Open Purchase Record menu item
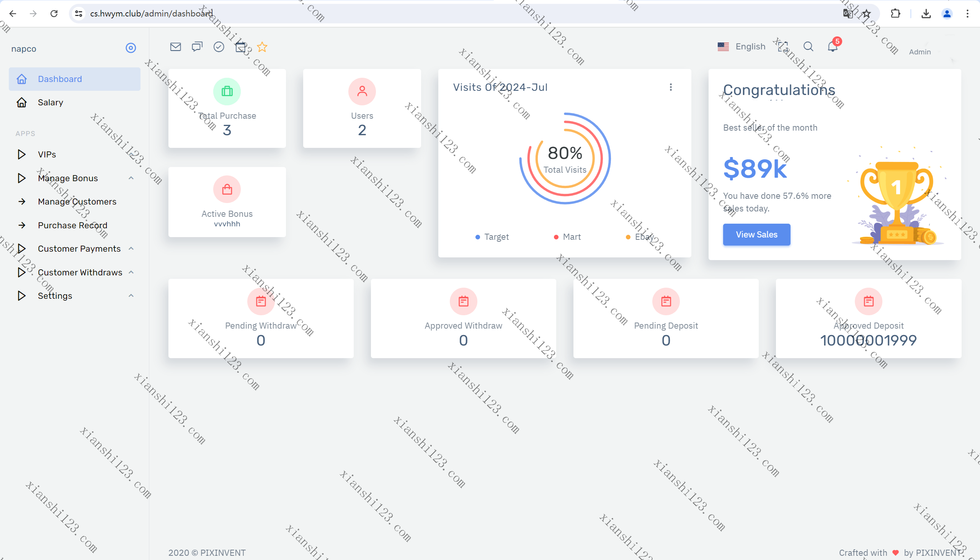 [75, 225]
